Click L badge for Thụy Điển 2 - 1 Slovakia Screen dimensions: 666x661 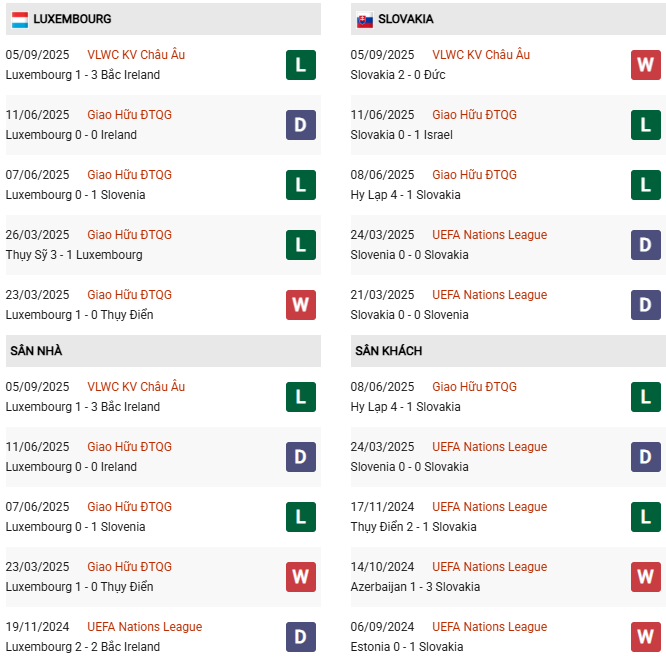point(645,517)
